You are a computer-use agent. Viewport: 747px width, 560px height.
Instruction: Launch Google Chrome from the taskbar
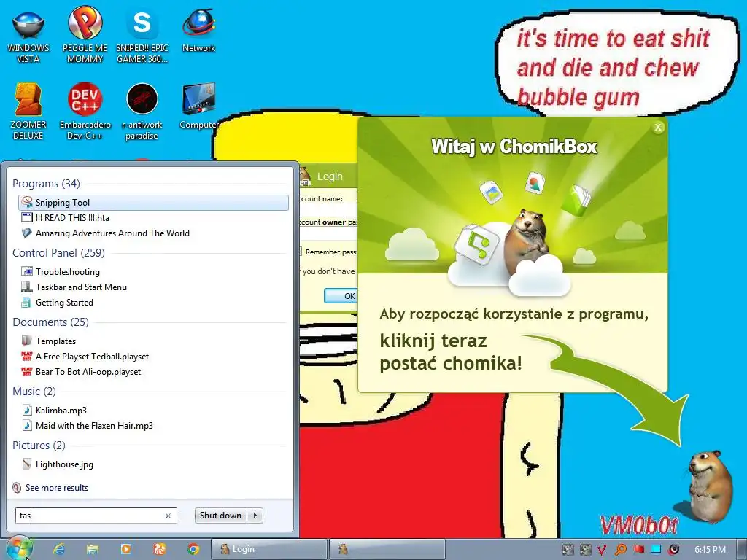pyautogui.click(x=193, y=549)
